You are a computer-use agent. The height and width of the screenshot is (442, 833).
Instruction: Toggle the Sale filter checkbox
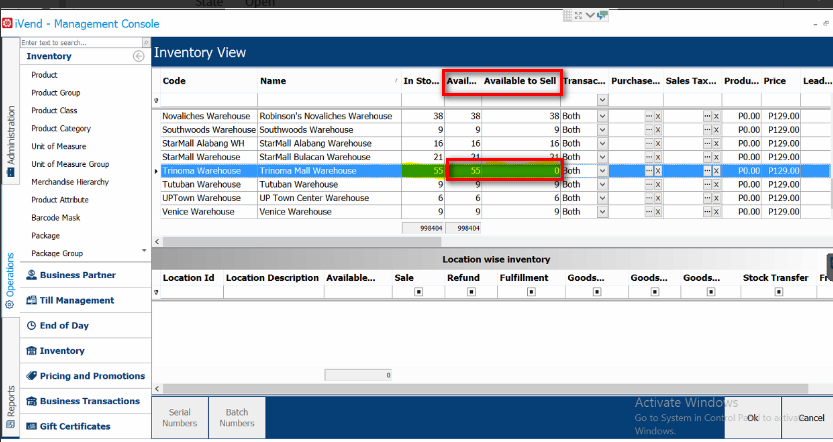pos(419,292)
